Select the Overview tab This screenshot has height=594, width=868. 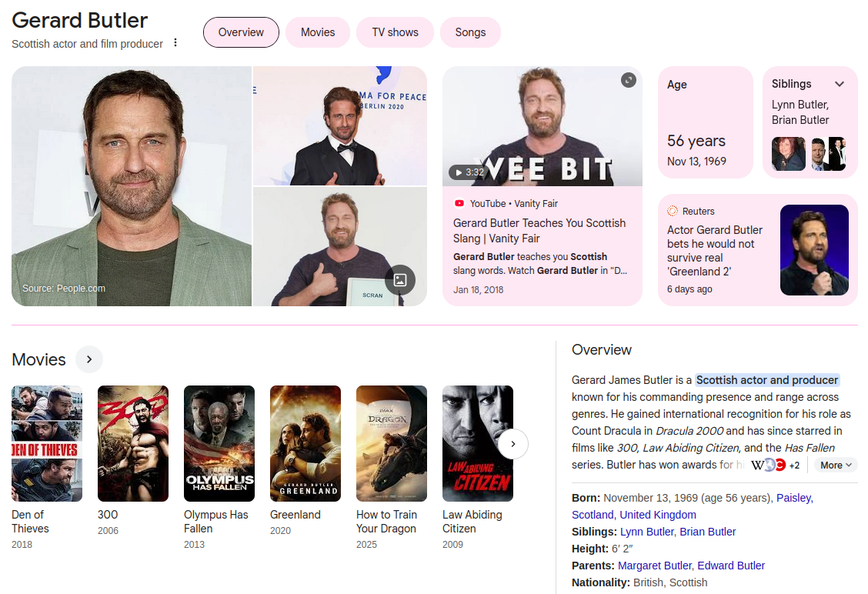click(241, 32)
